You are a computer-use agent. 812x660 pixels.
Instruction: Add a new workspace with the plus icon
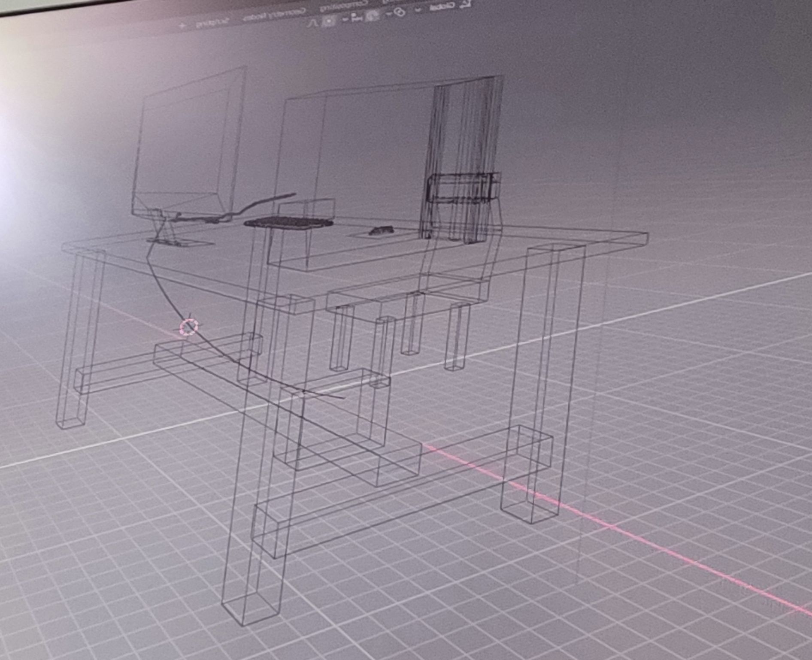click(x=182, y=26)
